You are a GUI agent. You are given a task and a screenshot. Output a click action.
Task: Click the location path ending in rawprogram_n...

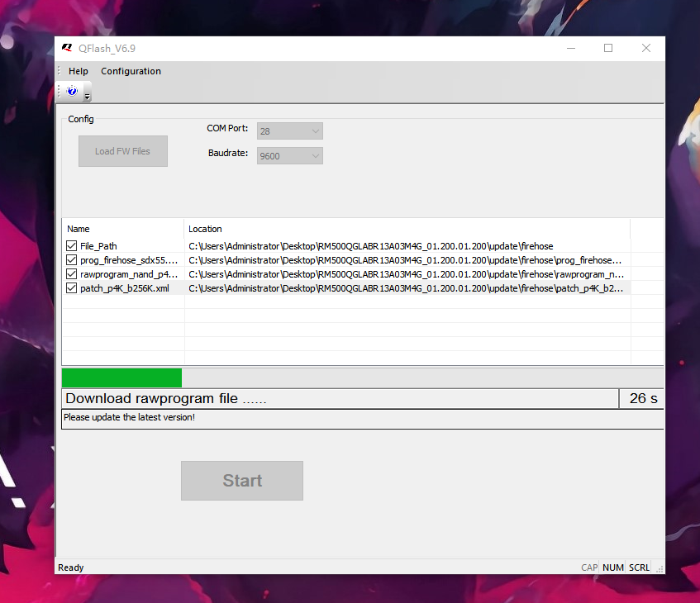coord(407,274)
